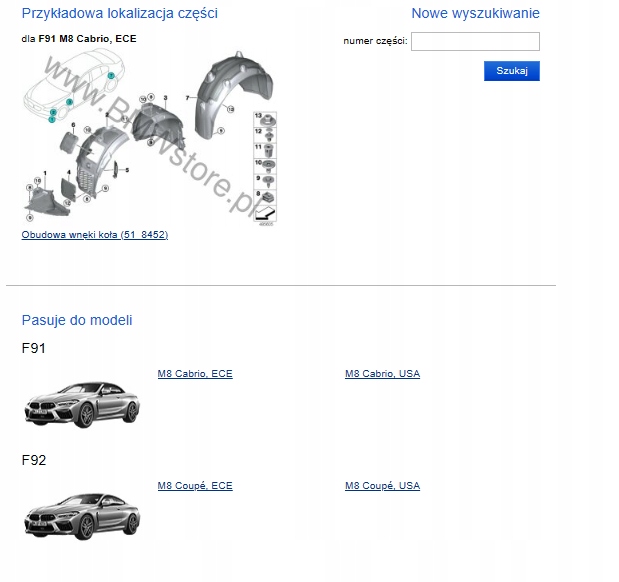Click the F92 M8 coupe car thumbnail

coord(82,516)
